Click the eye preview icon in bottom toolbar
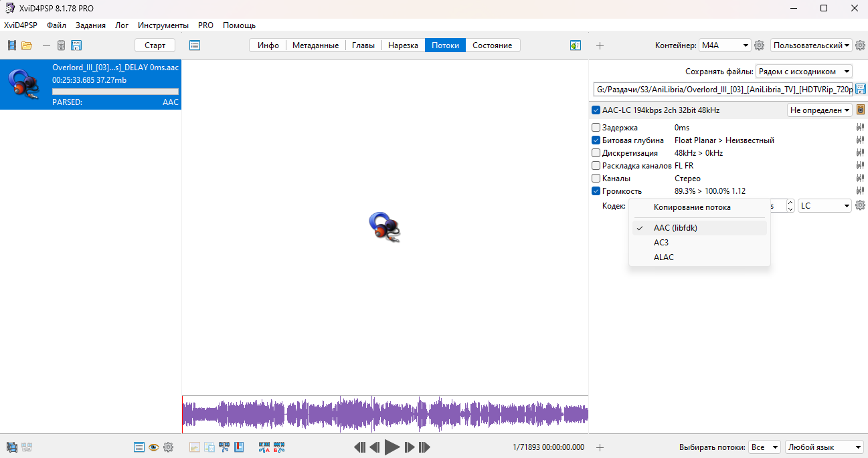Viewport: 868px width, 458px height. tap(154, 447)
